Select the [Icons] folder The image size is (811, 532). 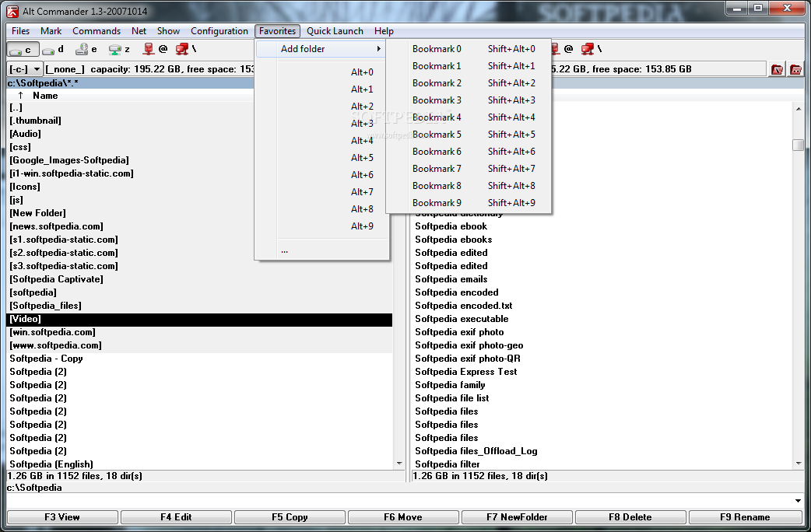25,187
